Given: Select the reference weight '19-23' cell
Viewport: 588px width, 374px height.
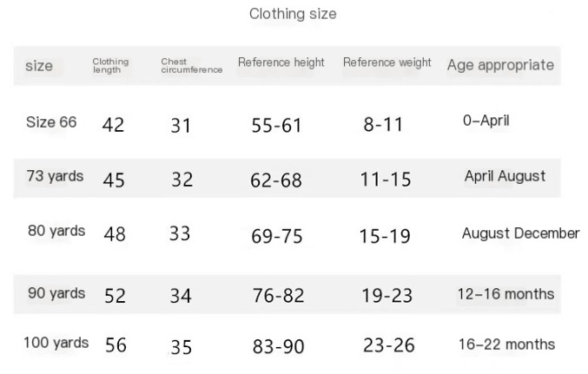Looking at the screenshot, I should 386,296.
